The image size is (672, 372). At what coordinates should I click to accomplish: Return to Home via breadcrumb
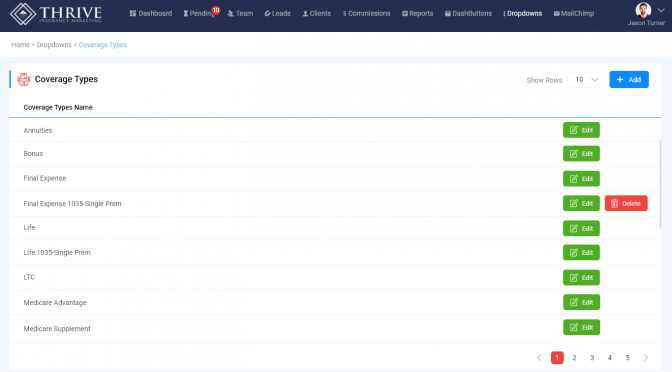[x=21, y=45]
